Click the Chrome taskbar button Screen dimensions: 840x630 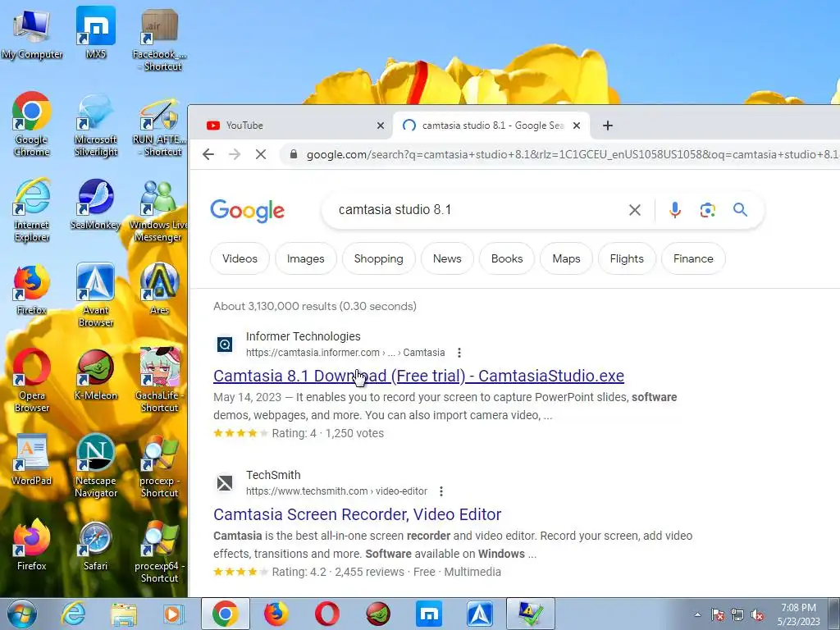pos(225,614)
